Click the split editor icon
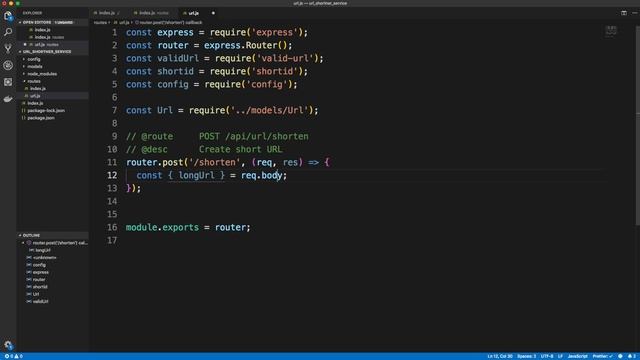Viewport: 640px width, 360px height. pyautogui.click(x=624, y=13)
